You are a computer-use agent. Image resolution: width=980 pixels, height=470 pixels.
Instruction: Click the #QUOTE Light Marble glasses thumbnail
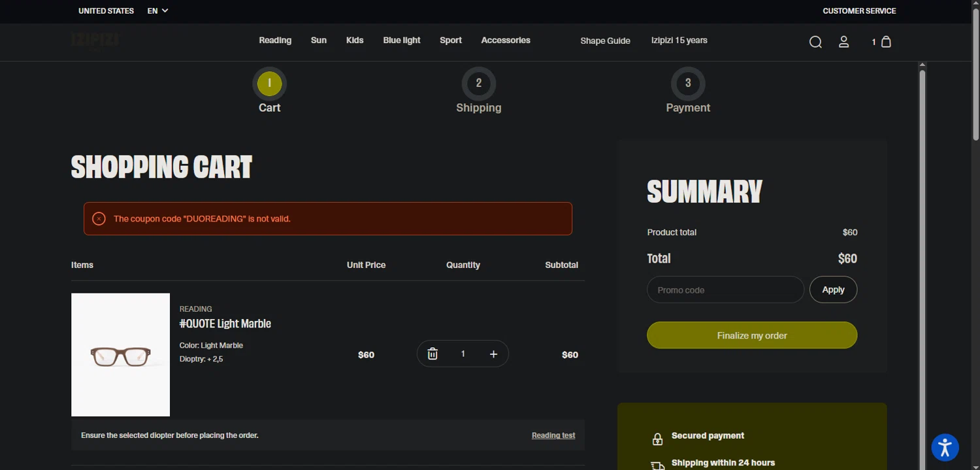(x=120, y=354)
